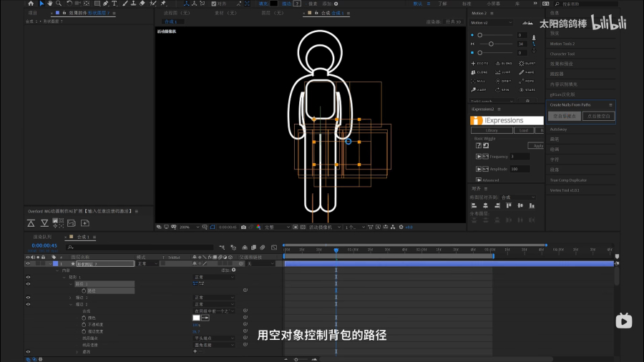Click the EXCITE tool in Motion 2
Image resolution: width=644 pixels, height=362 pixels.
479,63
